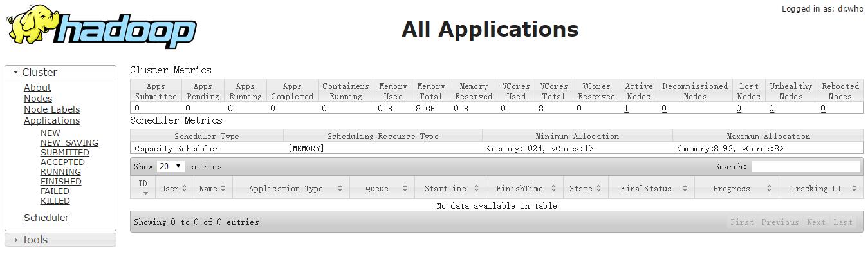Click the Cluster Metrics heading

(171, 70)
